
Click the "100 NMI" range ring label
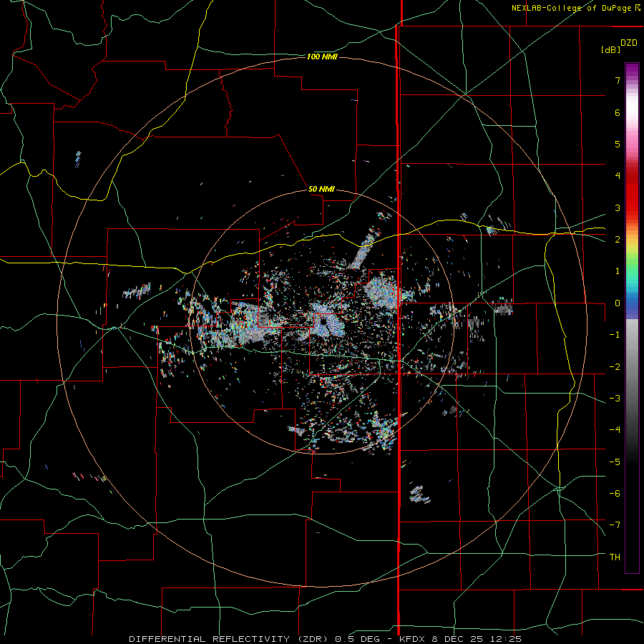(322, 57)
